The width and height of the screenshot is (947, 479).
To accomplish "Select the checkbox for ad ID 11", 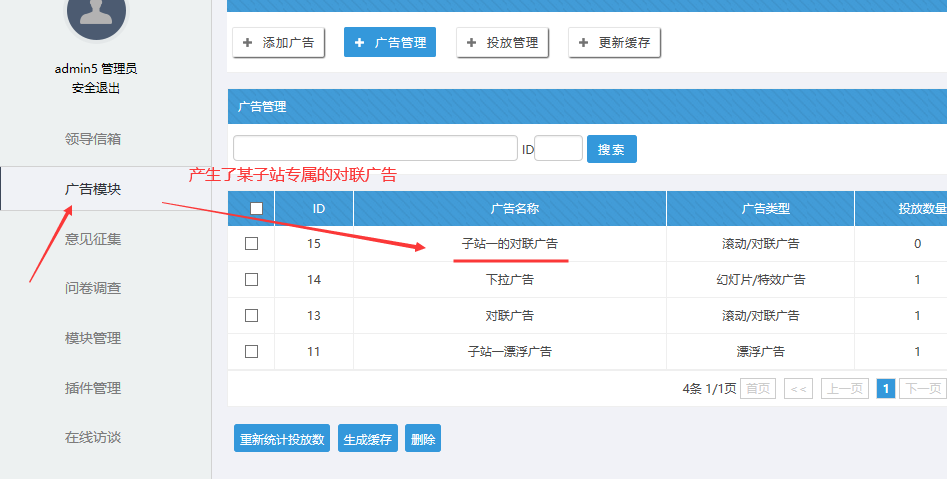I will (251, 351).
